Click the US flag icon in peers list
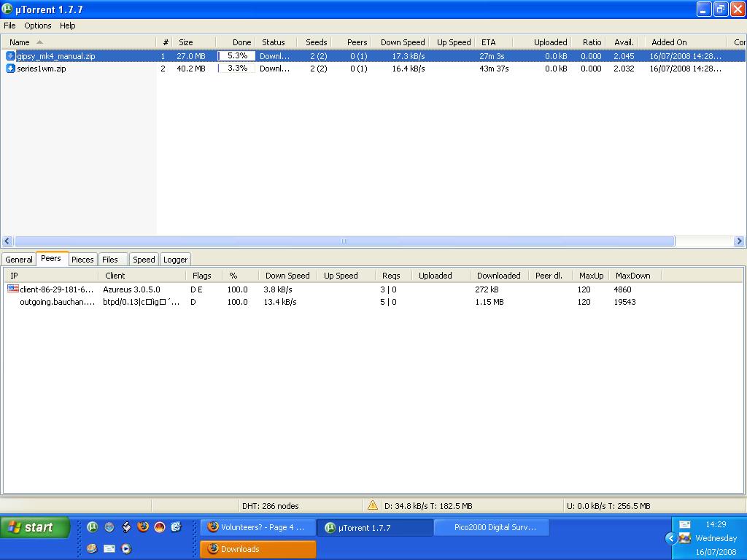 [x=13, y=289]
